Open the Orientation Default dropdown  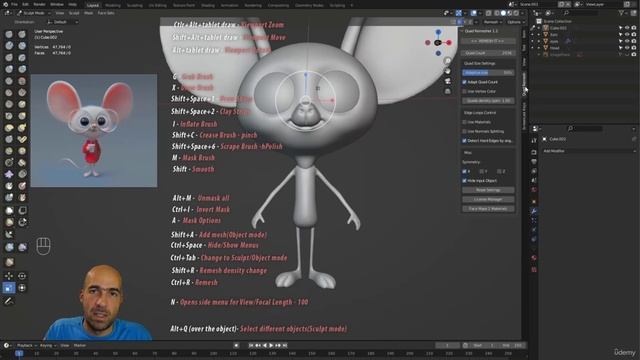(x=62, y=22)
